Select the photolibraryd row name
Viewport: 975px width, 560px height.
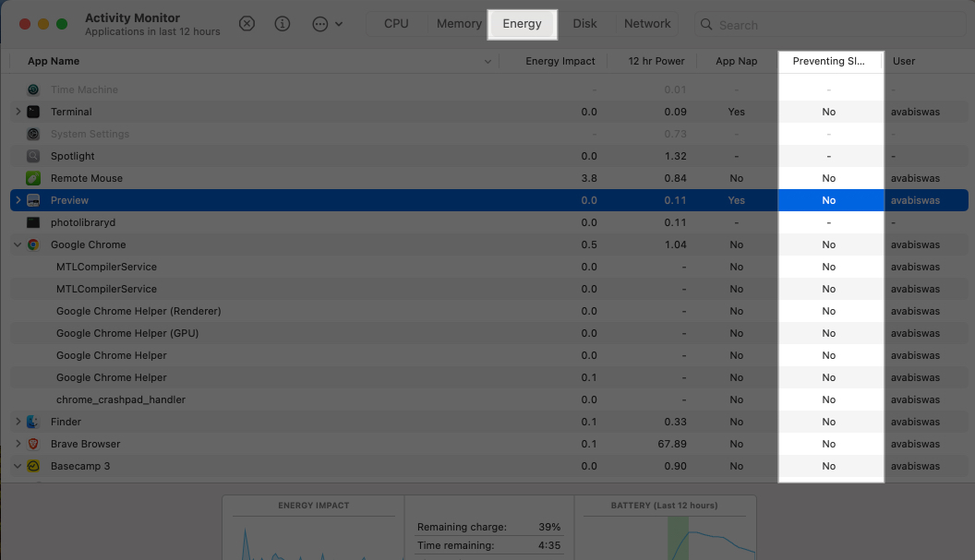[83, 222]
